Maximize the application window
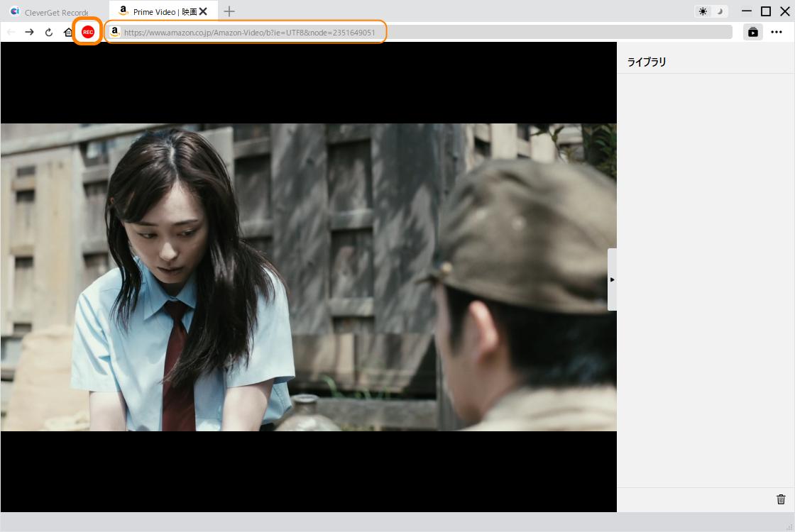Viewport: 795px width, 532px height. point(766,11)
